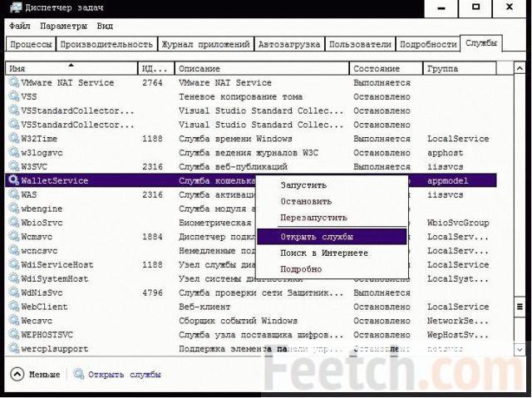Viewport: 532px width, 398px height.
Task: Switch to the Производительность tab
Action: pyautogui.click(x=106, y=44)
